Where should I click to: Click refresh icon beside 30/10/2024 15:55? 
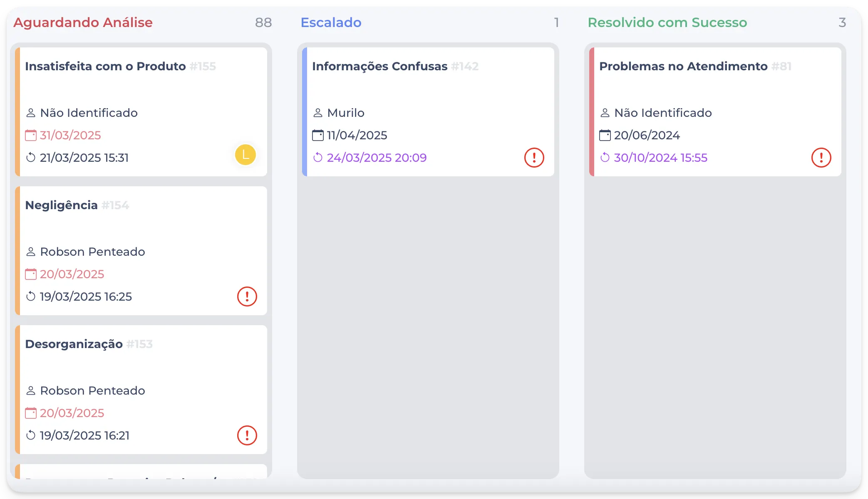[605, 158]
